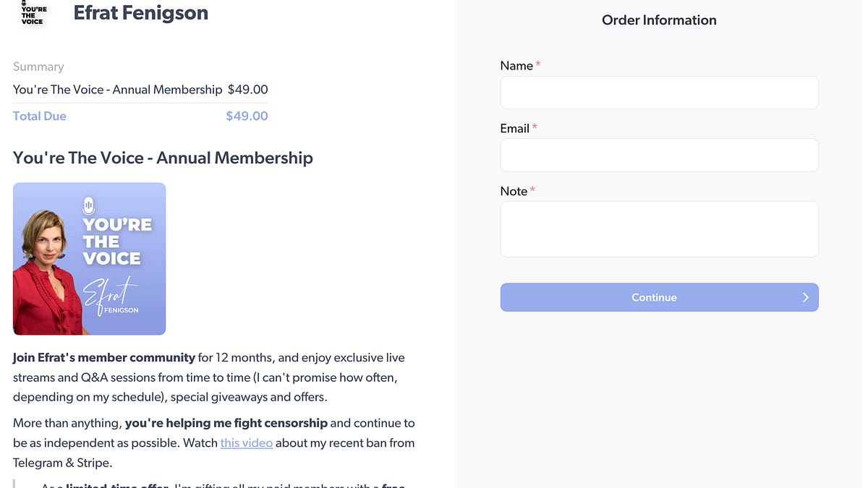Open the "this video" link
This screenshot has height=488, width=868.
[246, 442]
